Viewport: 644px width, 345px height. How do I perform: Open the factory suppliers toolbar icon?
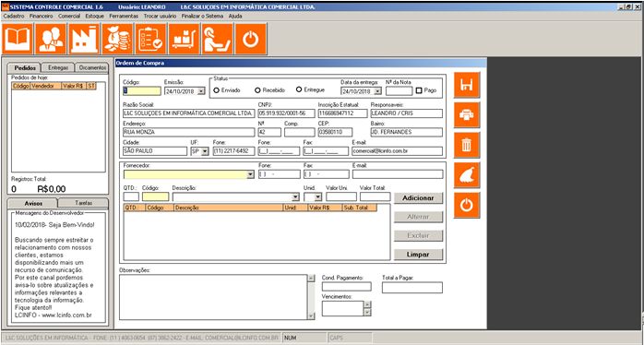click(x=84, y=39)
